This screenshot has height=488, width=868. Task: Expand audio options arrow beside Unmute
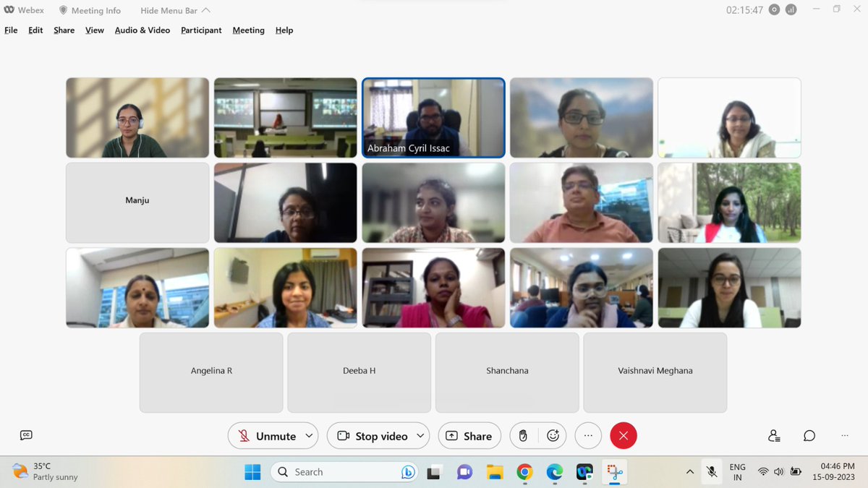point(309,436)
